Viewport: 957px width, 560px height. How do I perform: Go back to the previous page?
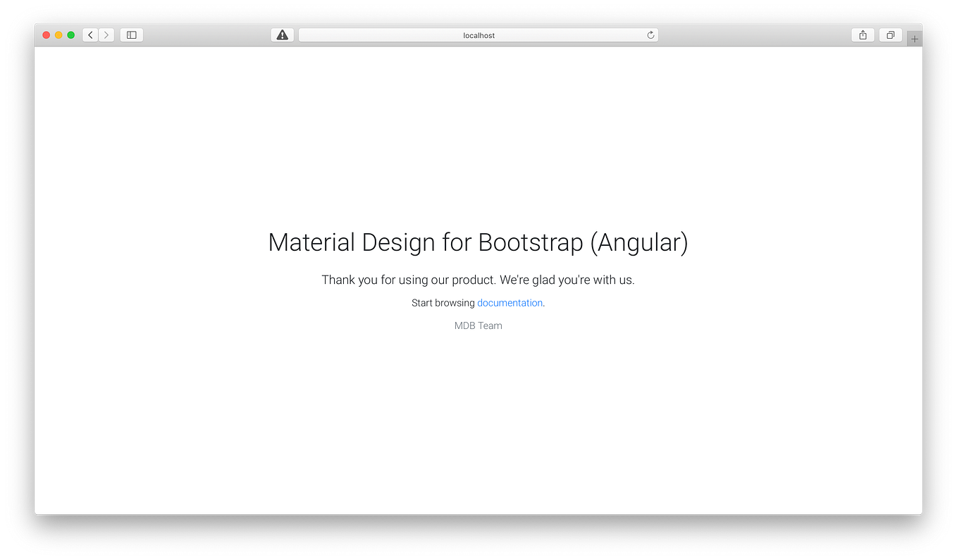click(x=89, y=35)
